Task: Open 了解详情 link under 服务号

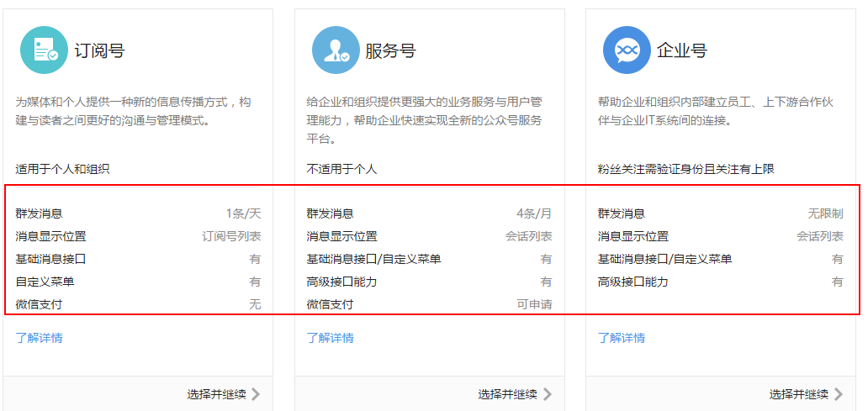Action: tap(330, 338)
